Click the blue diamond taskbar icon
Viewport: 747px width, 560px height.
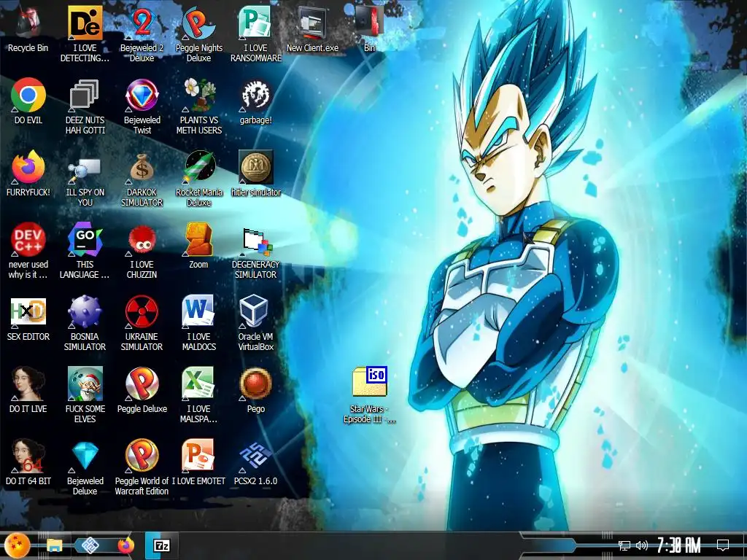(90, 545)
